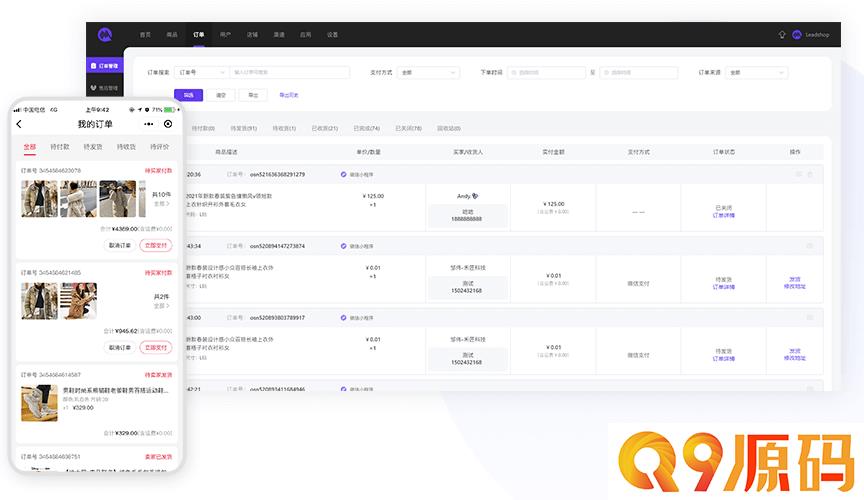
Task: Click the buyer badge icon next to Andy
Action: point(476,196)
